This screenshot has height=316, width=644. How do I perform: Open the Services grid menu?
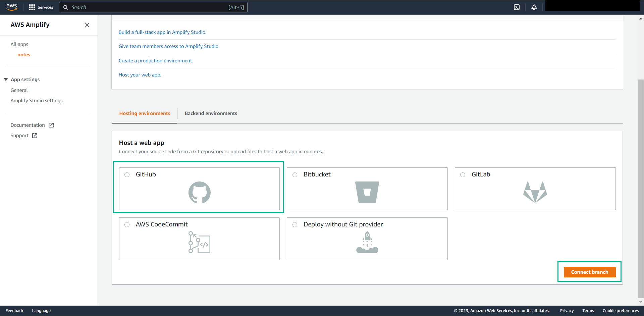pyautogui.click(x=32, y=7)
